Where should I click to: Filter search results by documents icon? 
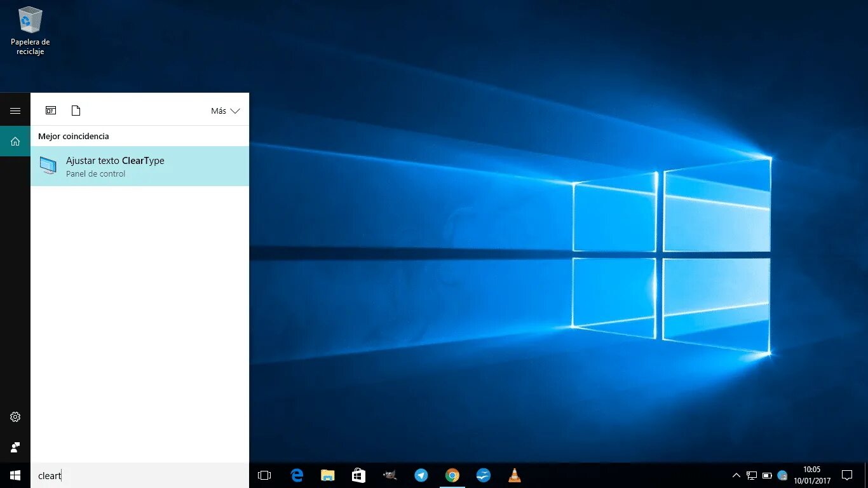(x=76, y=111)
